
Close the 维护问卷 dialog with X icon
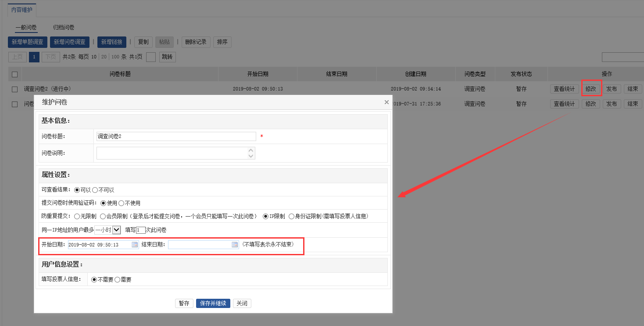(386, 102)
